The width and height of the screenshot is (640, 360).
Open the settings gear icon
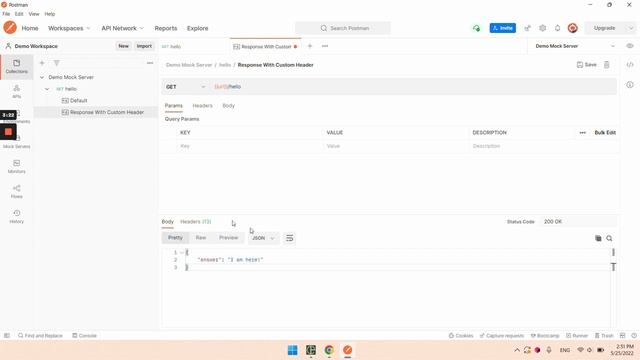click(542, 28)
